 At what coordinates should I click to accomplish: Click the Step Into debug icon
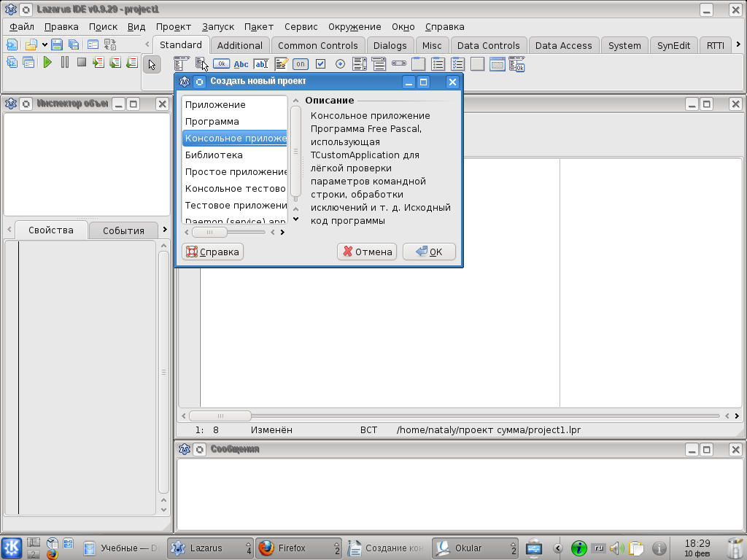tap(98, 63)
